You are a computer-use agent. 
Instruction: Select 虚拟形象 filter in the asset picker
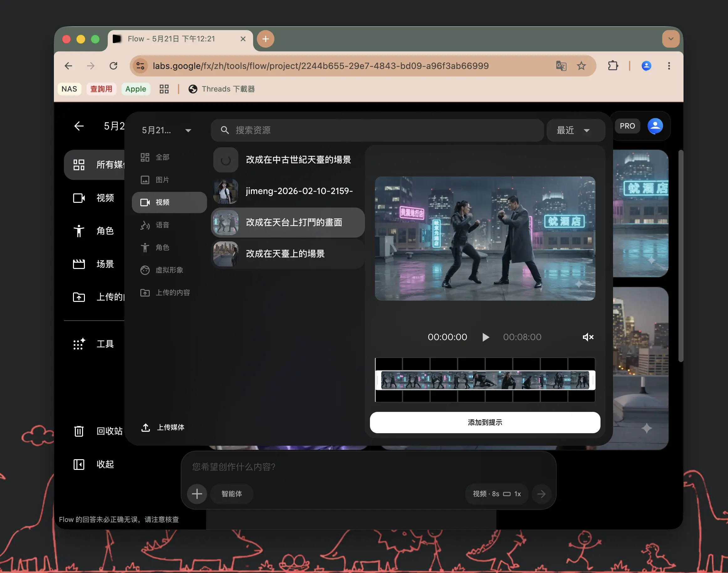[x=169, y=270]
